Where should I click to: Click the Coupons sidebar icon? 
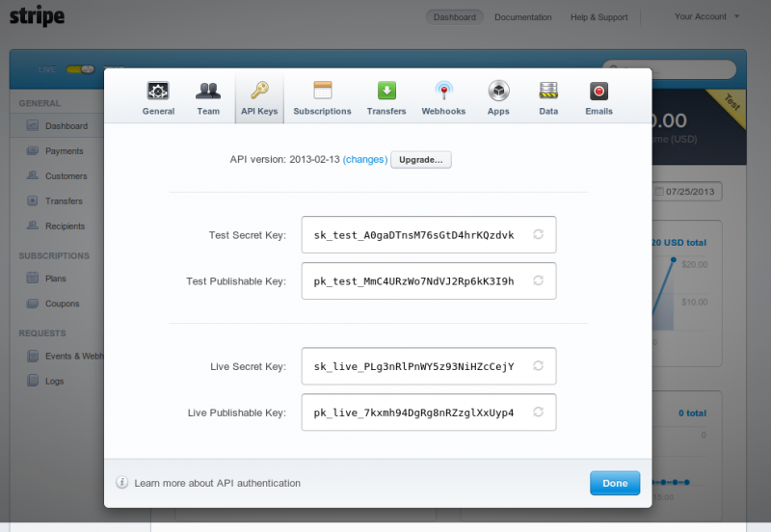point(33,303)
